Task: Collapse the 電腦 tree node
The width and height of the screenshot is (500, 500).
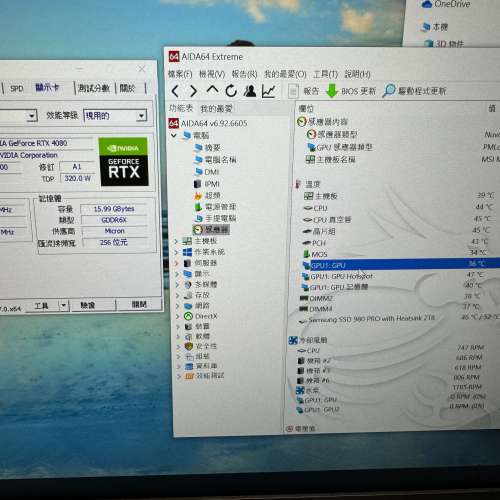Action: (x=174, y=135)
